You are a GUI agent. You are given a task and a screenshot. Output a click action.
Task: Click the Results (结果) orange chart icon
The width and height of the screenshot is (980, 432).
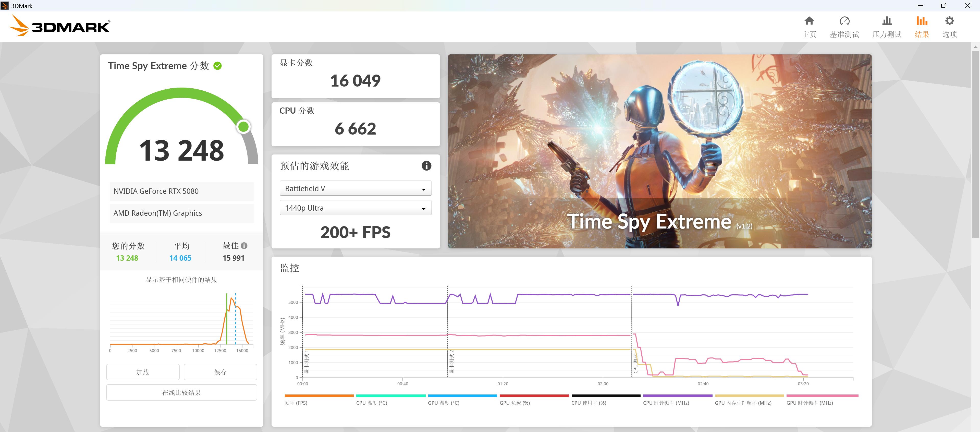click(x=921, y=21)
